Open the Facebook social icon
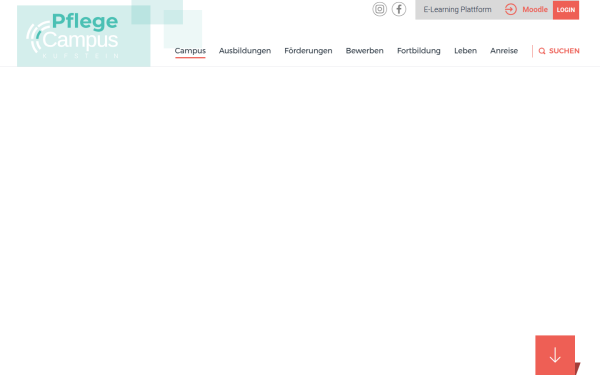 pyautogui.click(x=399, y=9)
